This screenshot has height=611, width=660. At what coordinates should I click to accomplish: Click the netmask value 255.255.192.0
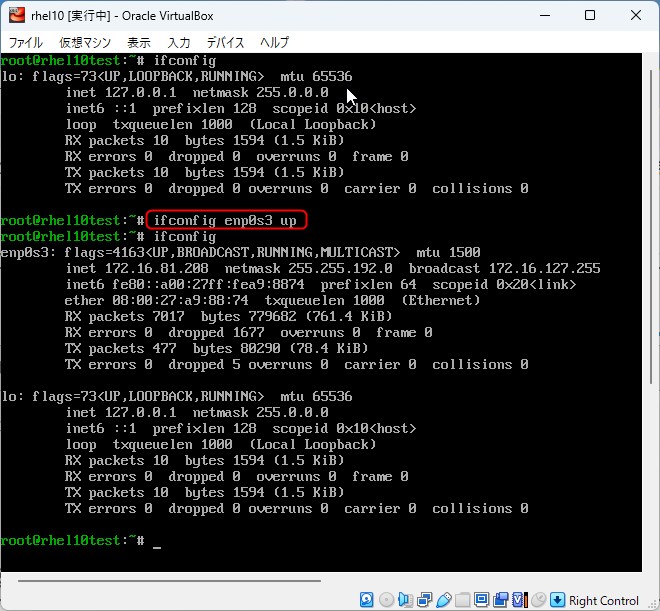click(340, 268)
